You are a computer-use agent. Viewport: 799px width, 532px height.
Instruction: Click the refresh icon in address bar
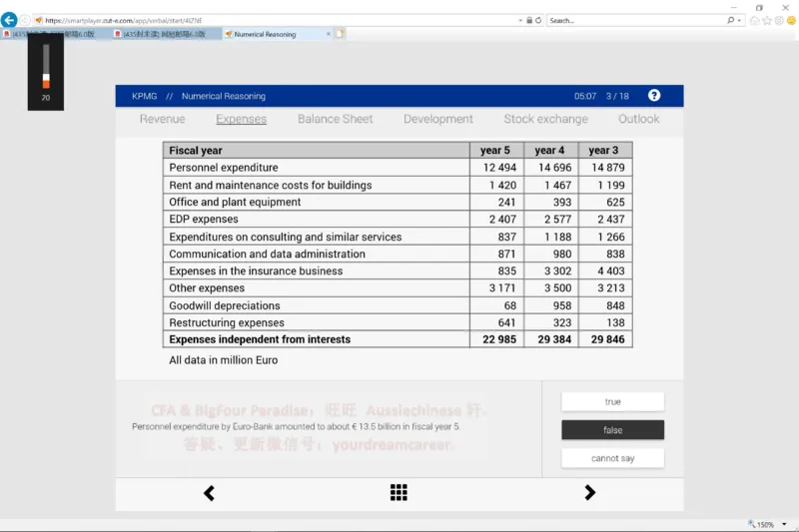click(538, 20)
